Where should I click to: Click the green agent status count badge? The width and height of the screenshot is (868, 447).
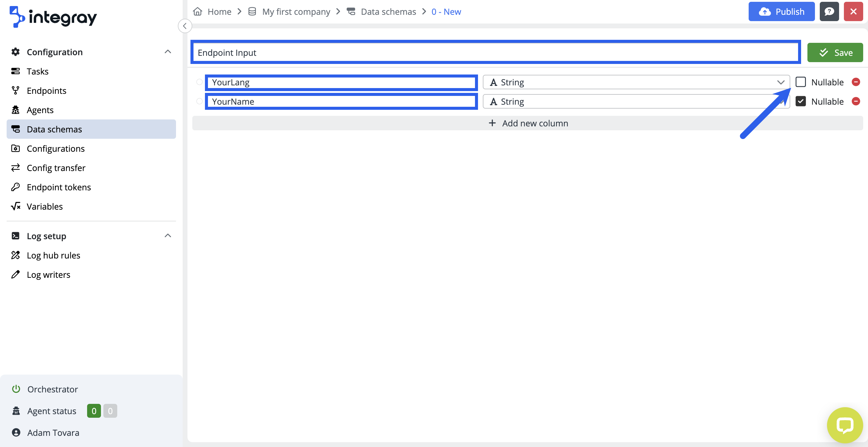point(94,411)
